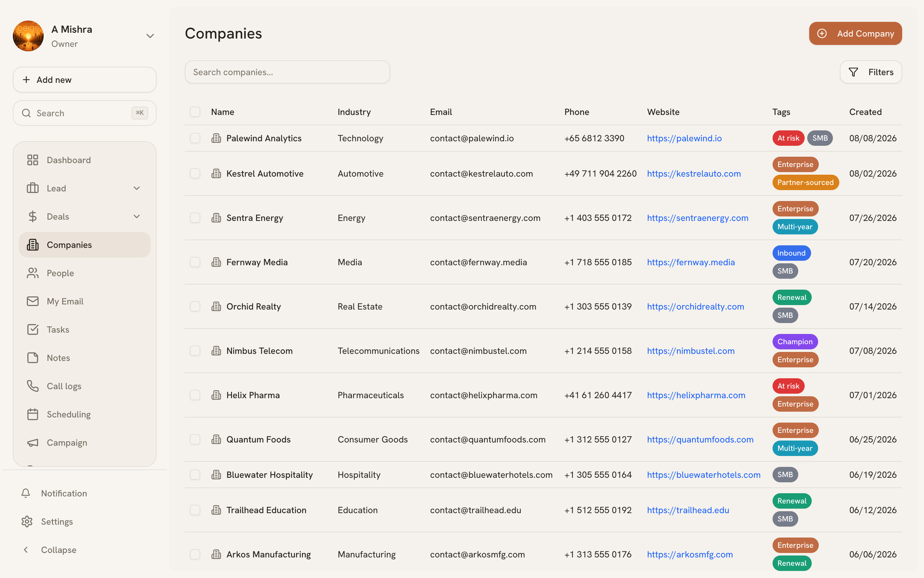The width and height of the screenshot is (924, 578).
Task: Click the plus circle icon in Add Company
Action: pos(822,33)
